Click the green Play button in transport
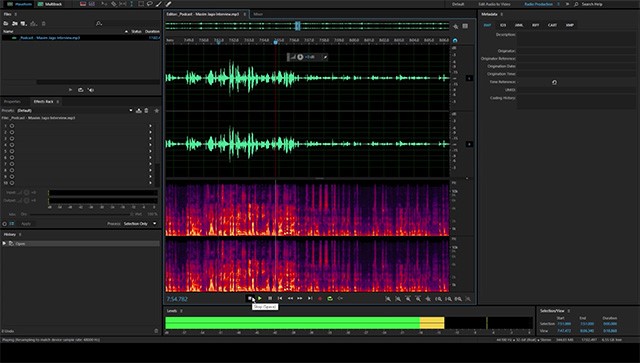This screenshot has height=363, width=640. click(260, 298)
